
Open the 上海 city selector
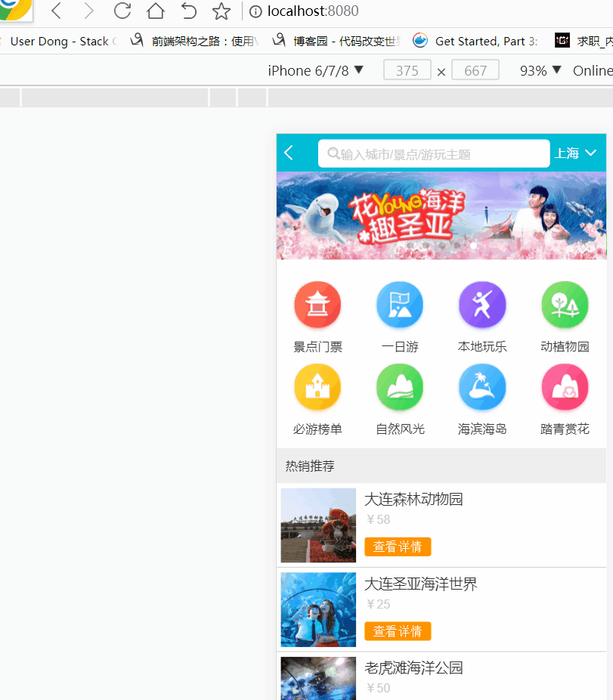click(575, 153)
